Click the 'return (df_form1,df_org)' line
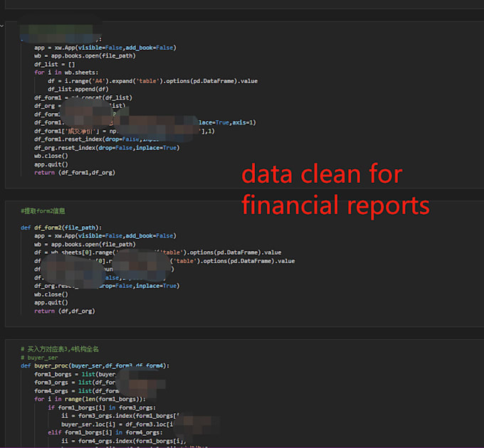The height and width of the screenshot is (448, 484). [x=75, y=172]
